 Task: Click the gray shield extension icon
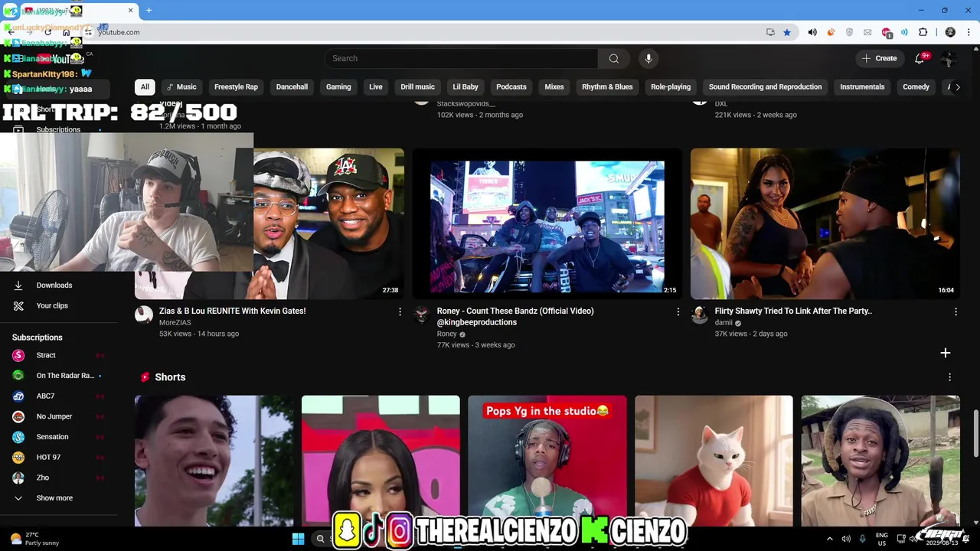pos(849,32)
